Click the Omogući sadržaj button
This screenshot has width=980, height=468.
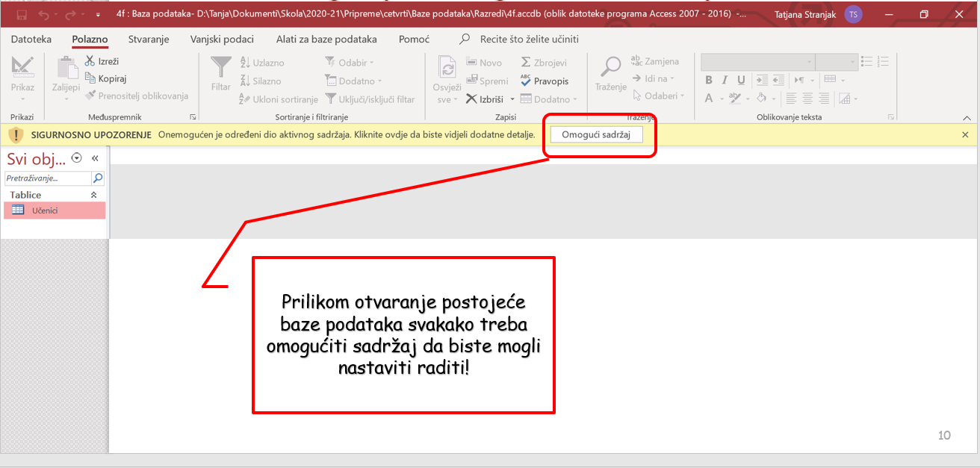pyautogui.click(x=597, y=134)
